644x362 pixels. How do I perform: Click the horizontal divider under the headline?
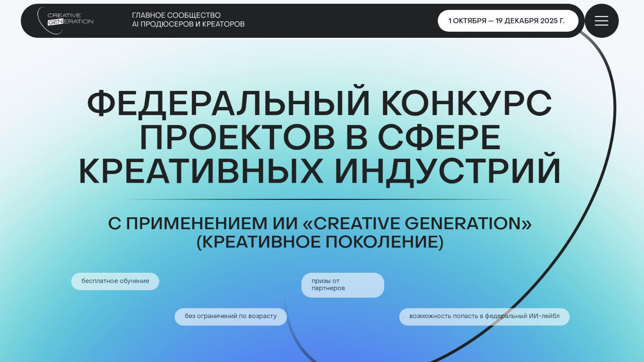(x=320, y=200)
